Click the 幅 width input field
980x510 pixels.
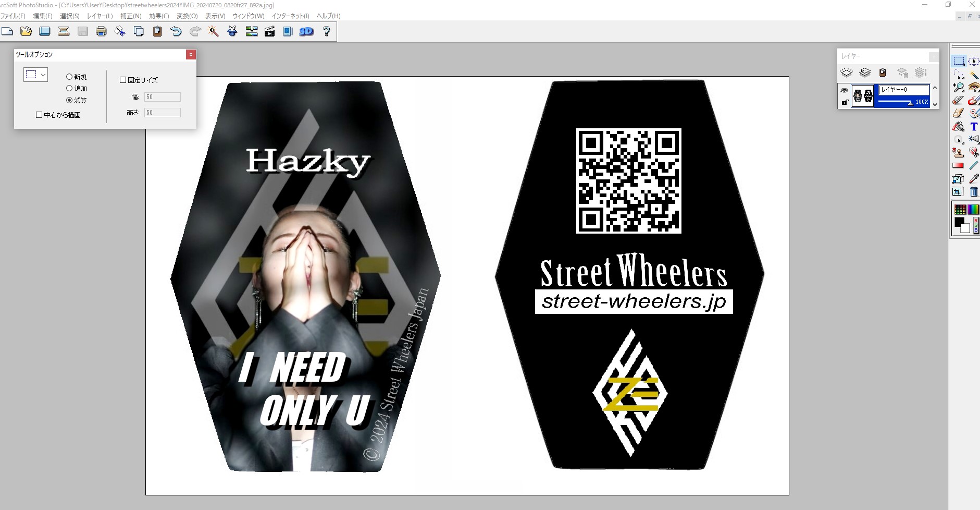point(163,97)
